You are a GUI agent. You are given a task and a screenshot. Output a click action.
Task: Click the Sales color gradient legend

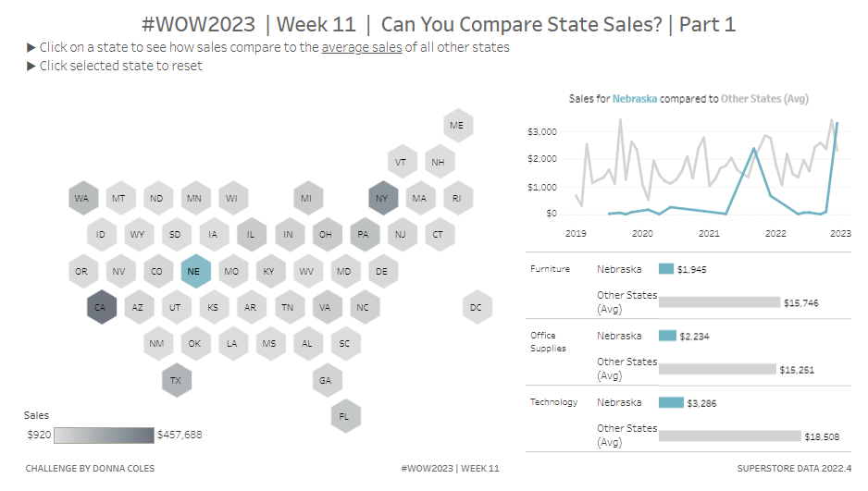click(104, 436)
